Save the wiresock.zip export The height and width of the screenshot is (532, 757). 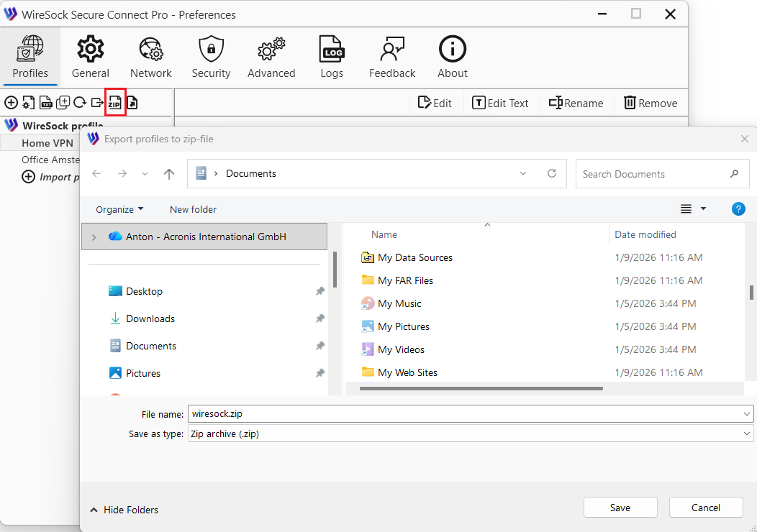click(x=620, y=507)
